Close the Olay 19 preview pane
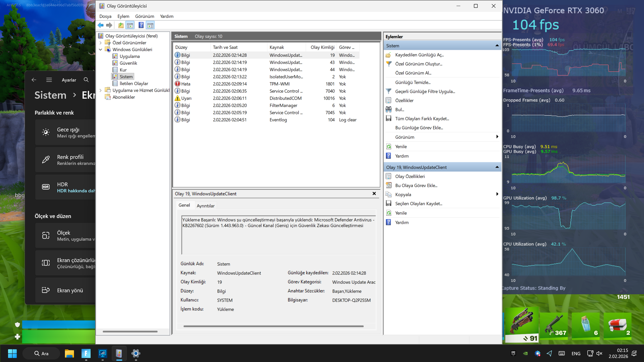 click(374, 193)
